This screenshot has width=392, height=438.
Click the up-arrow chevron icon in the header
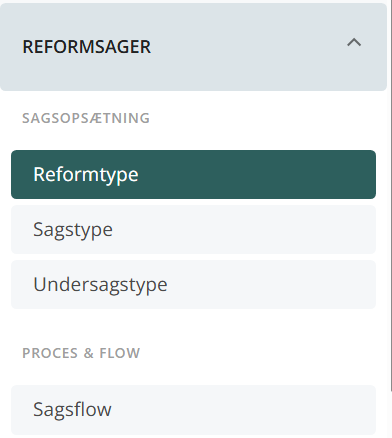tap(354, 43)
